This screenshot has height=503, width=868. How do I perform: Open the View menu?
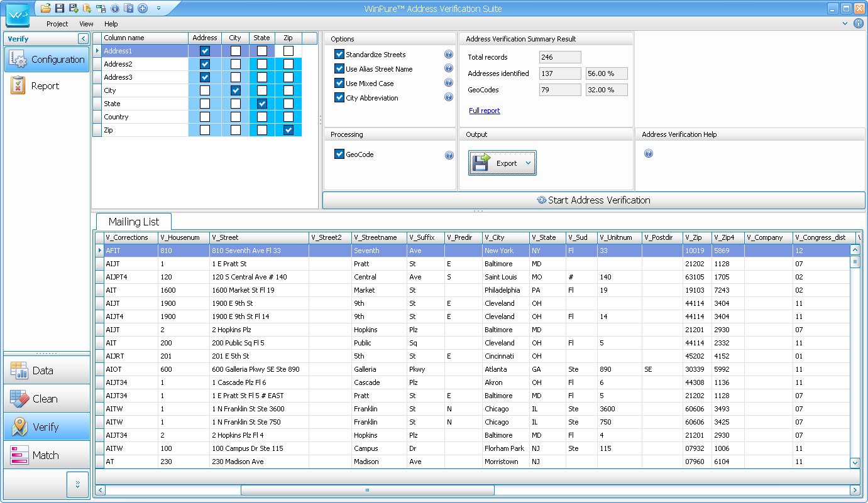point(86,24)
